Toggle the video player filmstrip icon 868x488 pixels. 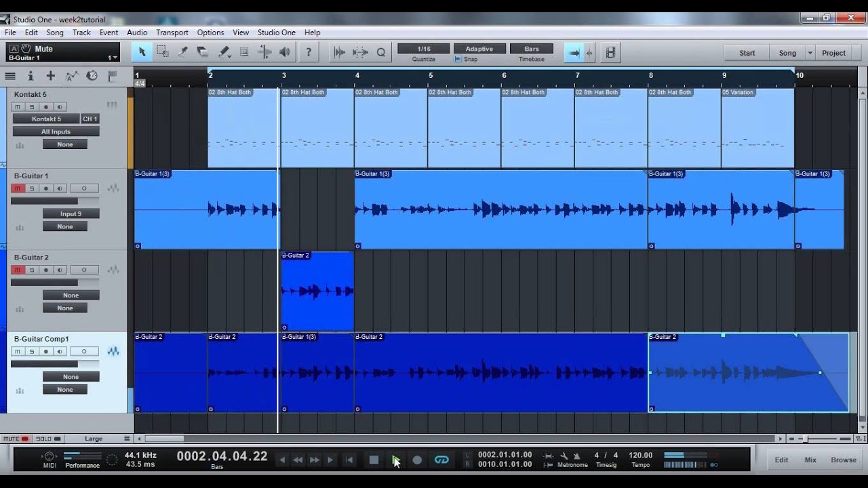[610, 52]
